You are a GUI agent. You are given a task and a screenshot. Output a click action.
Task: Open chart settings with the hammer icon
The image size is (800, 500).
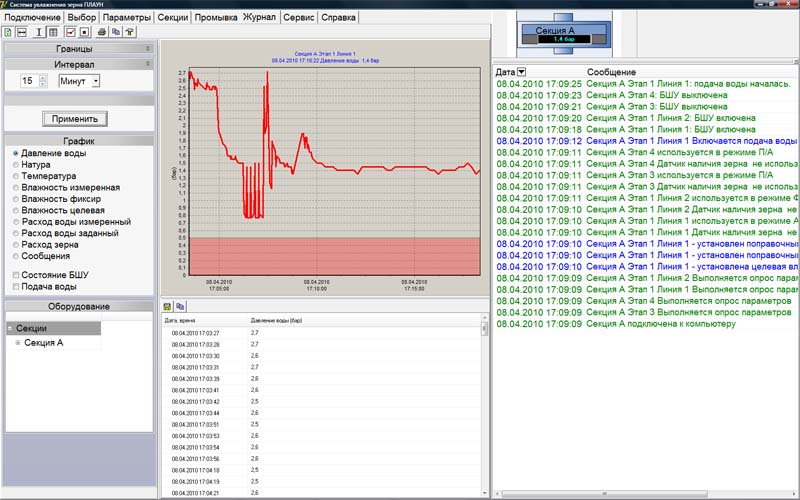[130, 32]
